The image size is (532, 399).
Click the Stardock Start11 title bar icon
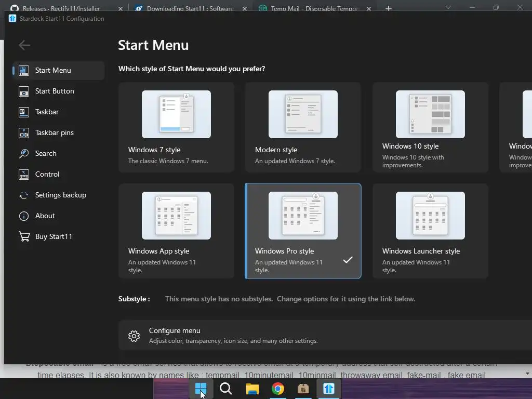[12, 18]
